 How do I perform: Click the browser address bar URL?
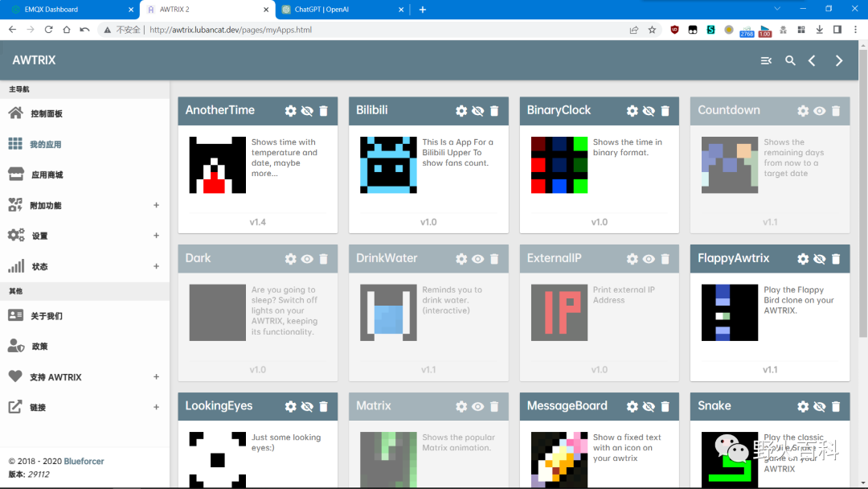click(231, 30)
